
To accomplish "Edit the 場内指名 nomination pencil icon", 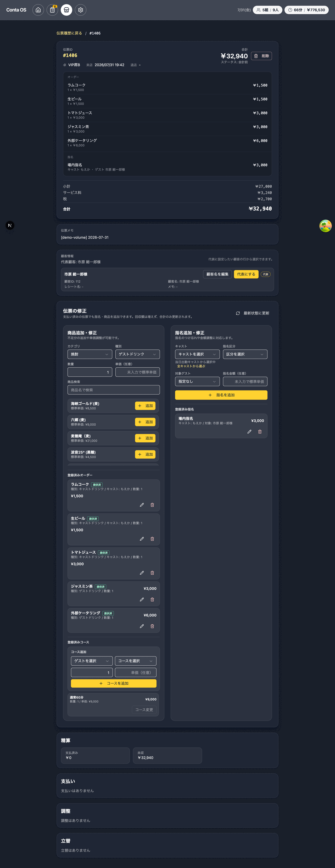I will [x=249, y=432].
